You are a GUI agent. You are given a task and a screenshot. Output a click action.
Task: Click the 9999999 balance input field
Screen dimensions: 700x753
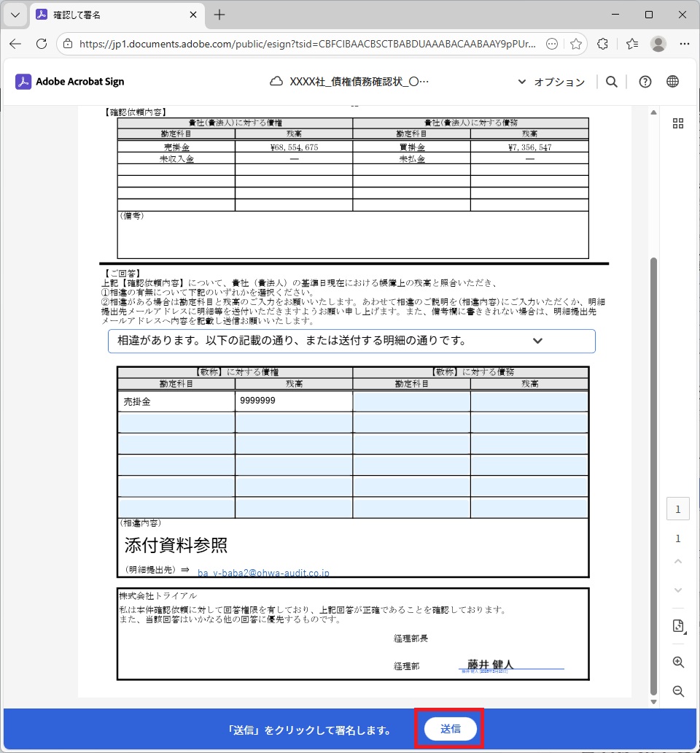click(293, 401)
